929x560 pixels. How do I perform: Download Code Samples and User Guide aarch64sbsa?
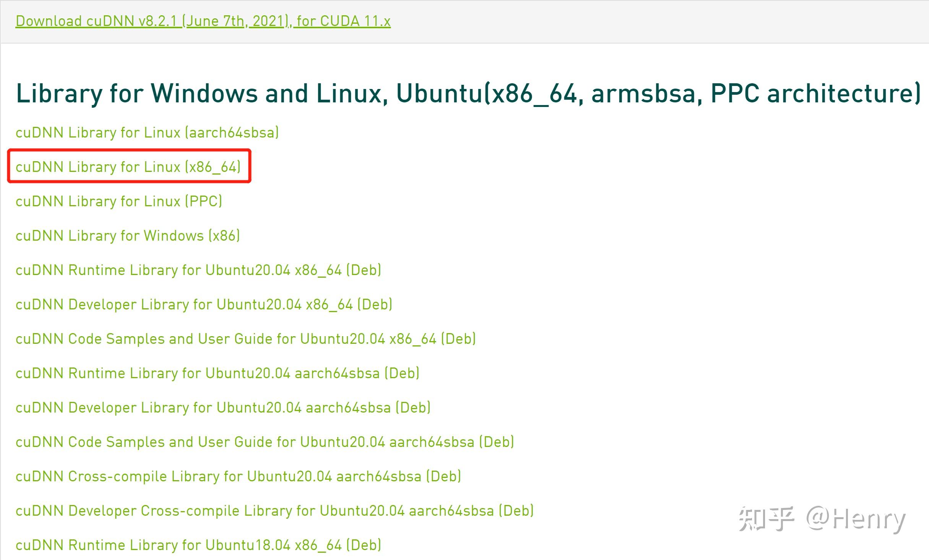coord(265,442)
